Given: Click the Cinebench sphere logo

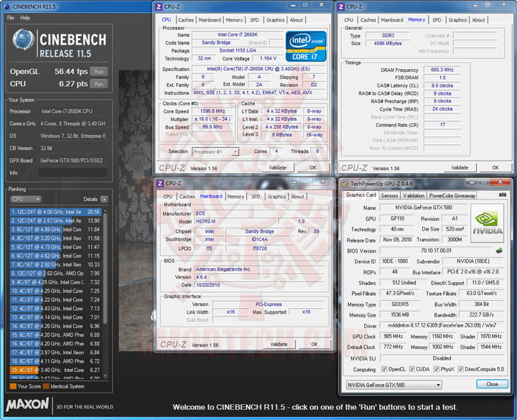Looking at the screenshot, I should click(23, 40).
